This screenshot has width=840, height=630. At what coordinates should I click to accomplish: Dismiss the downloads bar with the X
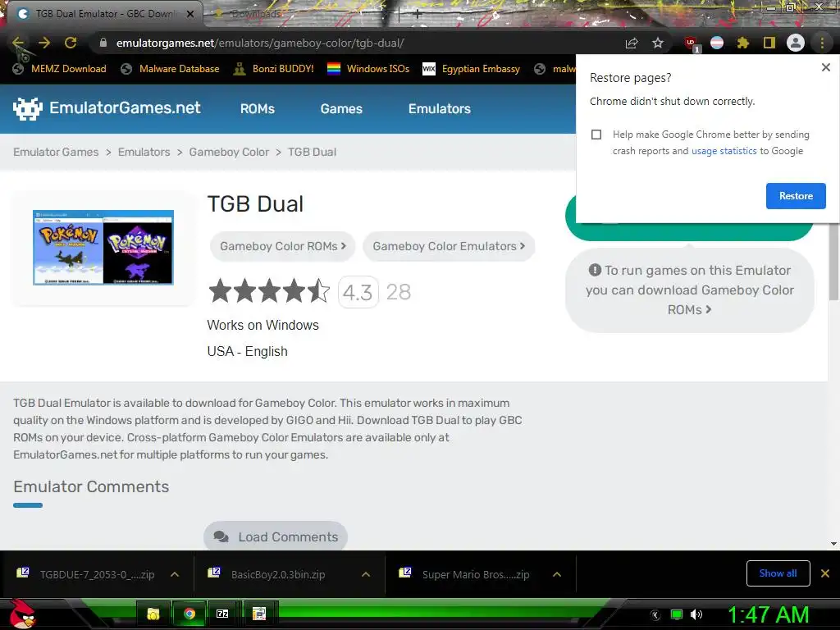point(825,573)
